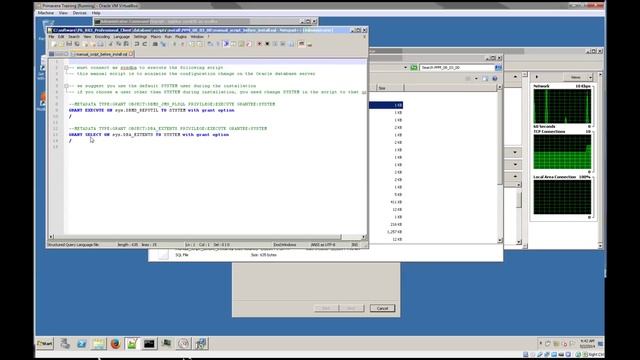Click the green refresh button beside Explorer address bar
Image resolution: width=640 pixels, height=360 pixels.
point(414,67)
